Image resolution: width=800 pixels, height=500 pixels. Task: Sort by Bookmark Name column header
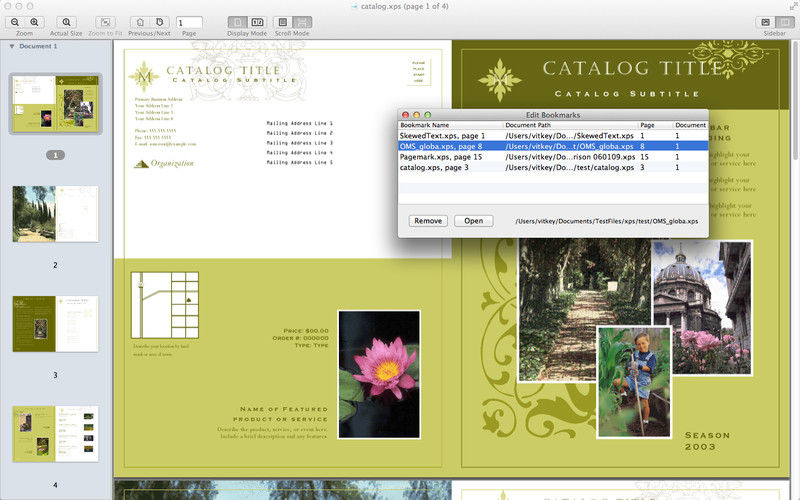(x=450, y=125)
